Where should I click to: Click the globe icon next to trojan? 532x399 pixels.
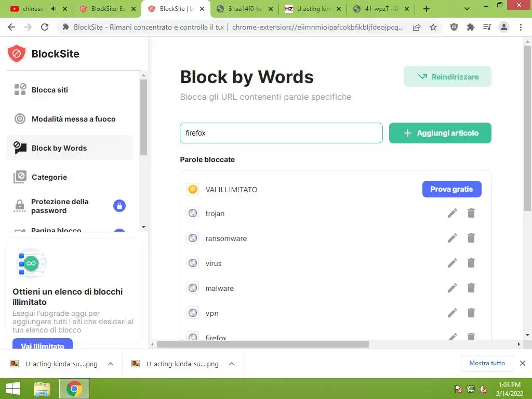(x=193, y=213)
